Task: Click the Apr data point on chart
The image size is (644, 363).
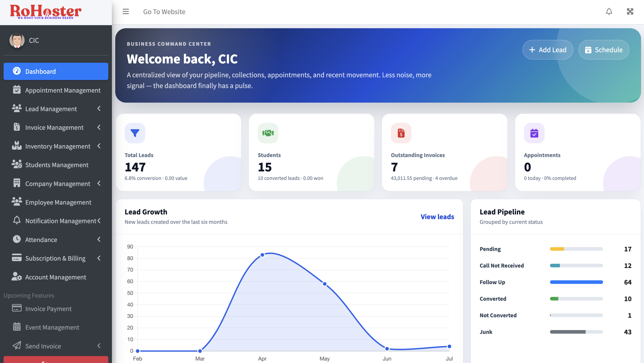Action: [x=262, y=255]
